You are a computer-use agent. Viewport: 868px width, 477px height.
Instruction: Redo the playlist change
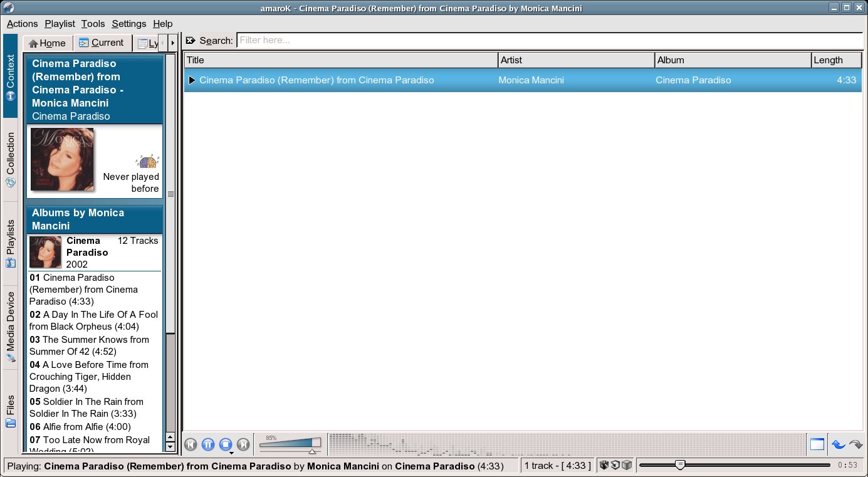coord(855,444)
